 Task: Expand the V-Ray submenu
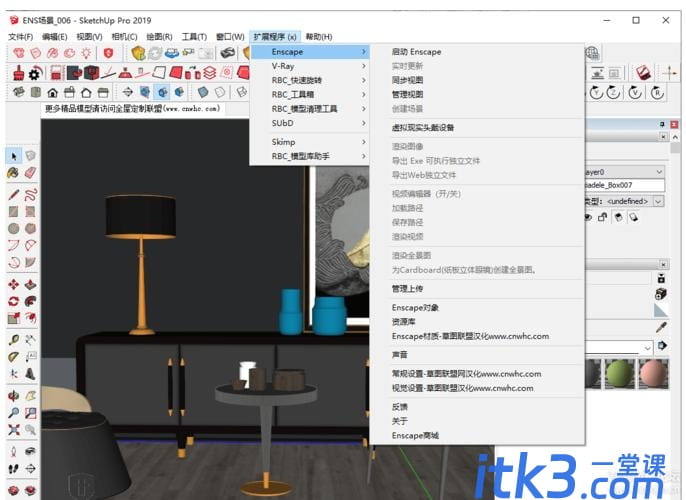pyautogui.click(x=310, y=66)
